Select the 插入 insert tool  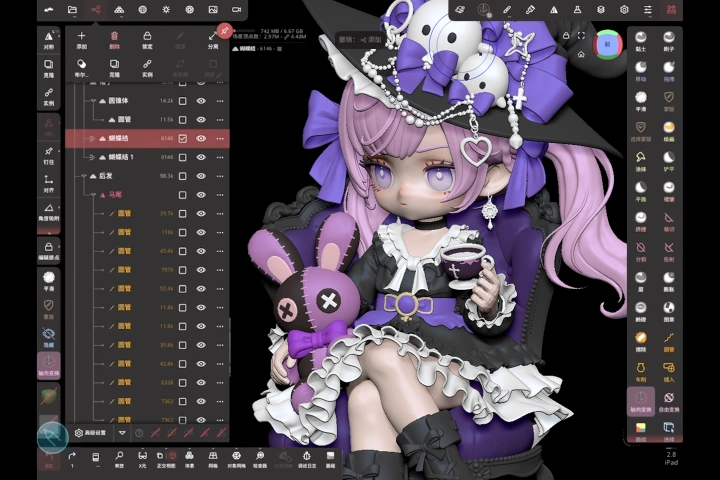[669, 372]
